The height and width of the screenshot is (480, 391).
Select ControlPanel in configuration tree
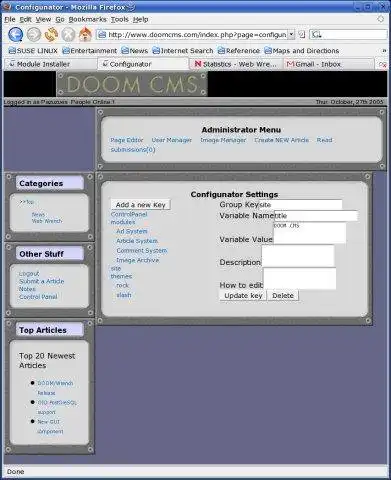[x=129, y=214]
